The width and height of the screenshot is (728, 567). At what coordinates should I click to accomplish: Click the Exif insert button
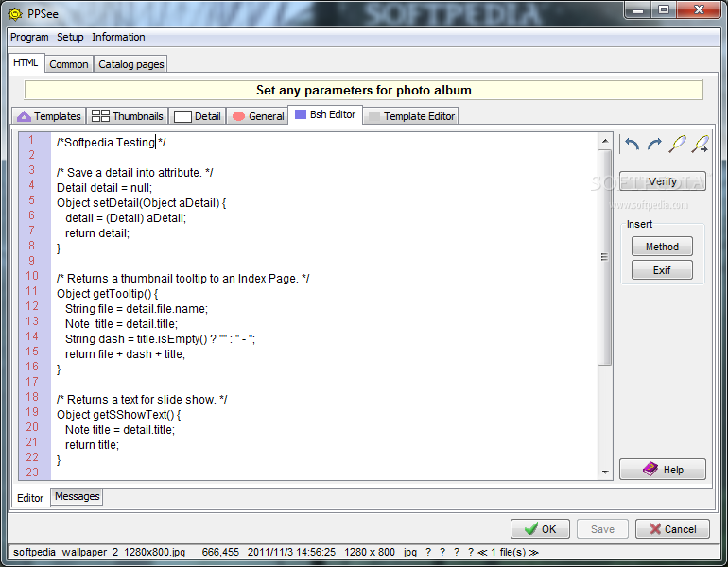tap(662, 270)
